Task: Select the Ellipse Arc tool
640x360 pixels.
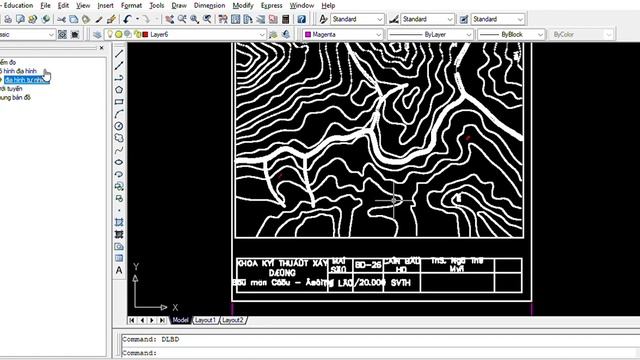Action: [x=119, y=174]
